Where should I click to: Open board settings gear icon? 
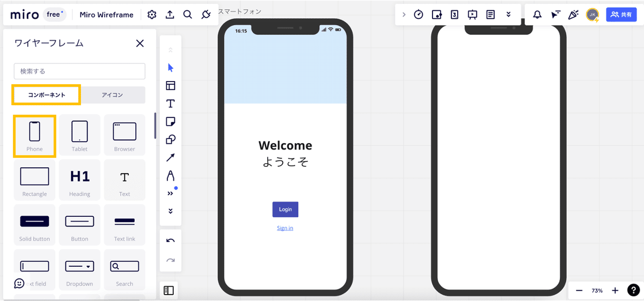pos(152,15)
